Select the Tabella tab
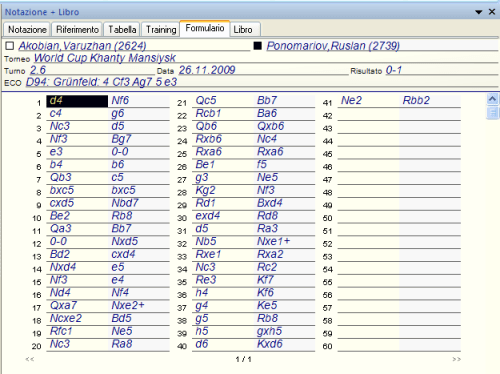 [122, 29]
